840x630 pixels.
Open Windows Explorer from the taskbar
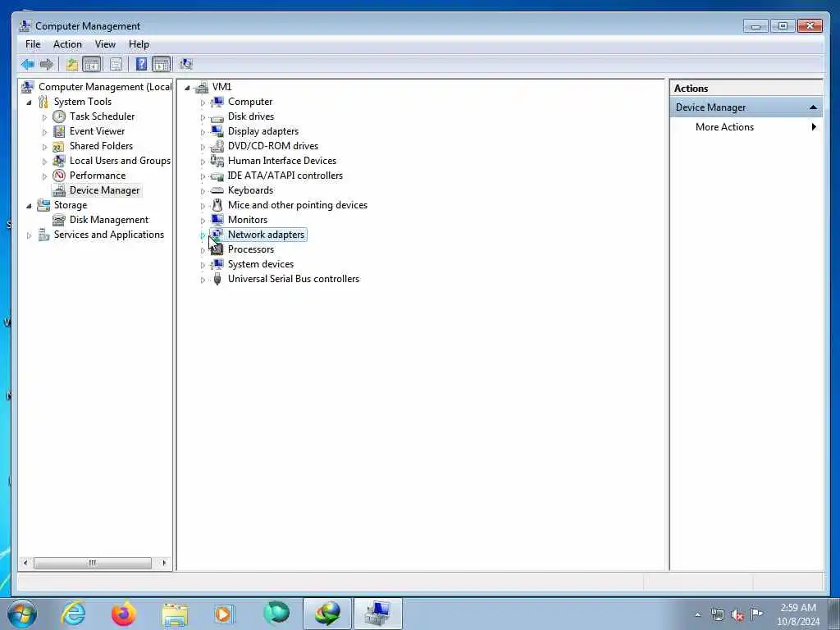click(x=175, y=614)
